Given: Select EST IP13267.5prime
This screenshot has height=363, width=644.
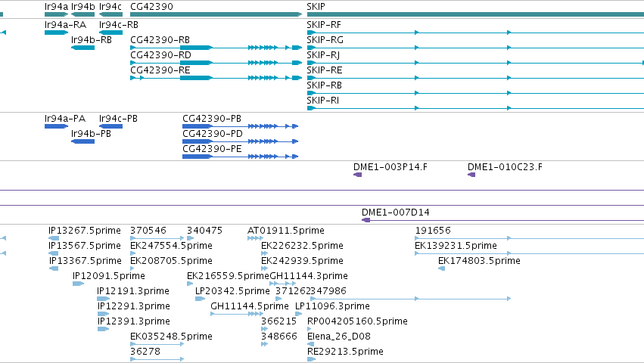Looking at the screenshot, I should [x=54, y=238].
